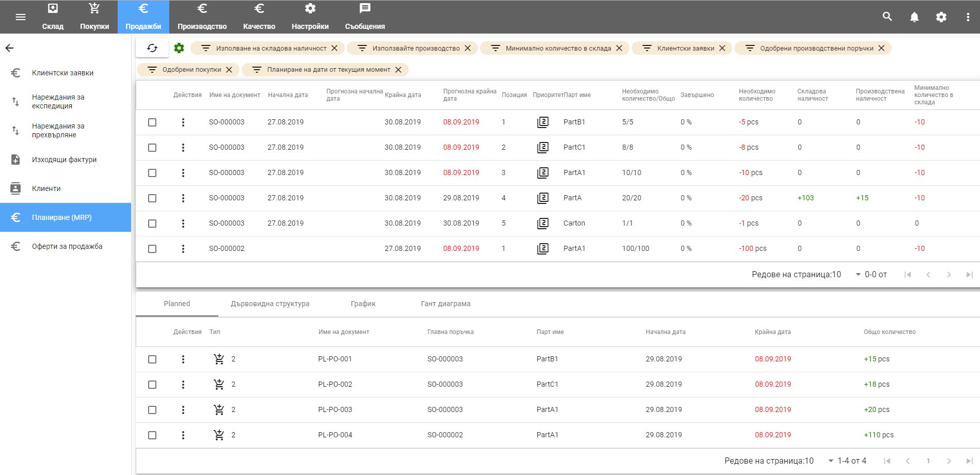This screenshot has width=980, height=475.
Task: Open the Производство top menu
Action: (202, 17)
